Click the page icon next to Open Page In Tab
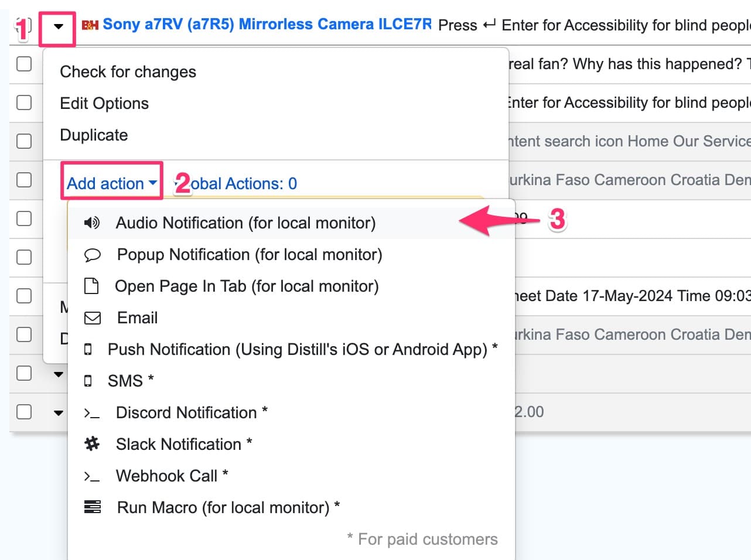 tap(92, 286)
